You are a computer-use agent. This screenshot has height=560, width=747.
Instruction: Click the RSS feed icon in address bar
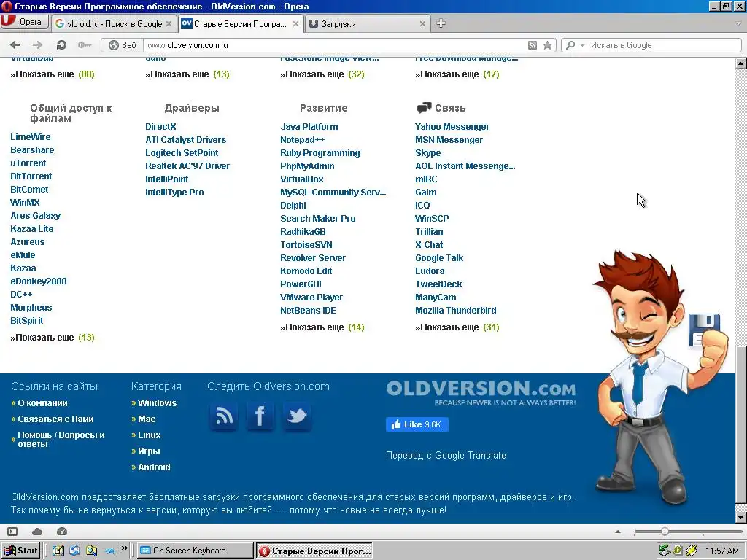click(533, 45)
